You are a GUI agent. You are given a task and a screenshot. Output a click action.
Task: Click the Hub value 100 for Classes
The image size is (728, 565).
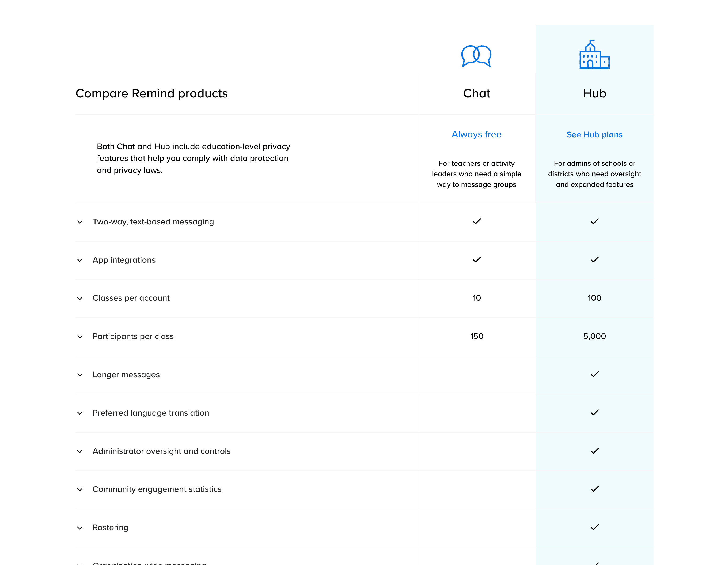coord(594,298)
